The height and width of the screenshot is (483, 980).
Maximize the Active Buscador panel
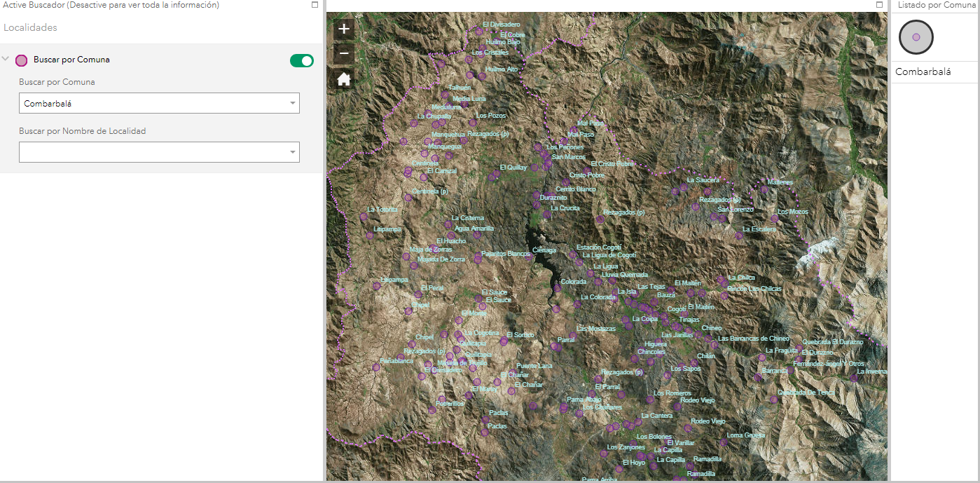[315, 5]
